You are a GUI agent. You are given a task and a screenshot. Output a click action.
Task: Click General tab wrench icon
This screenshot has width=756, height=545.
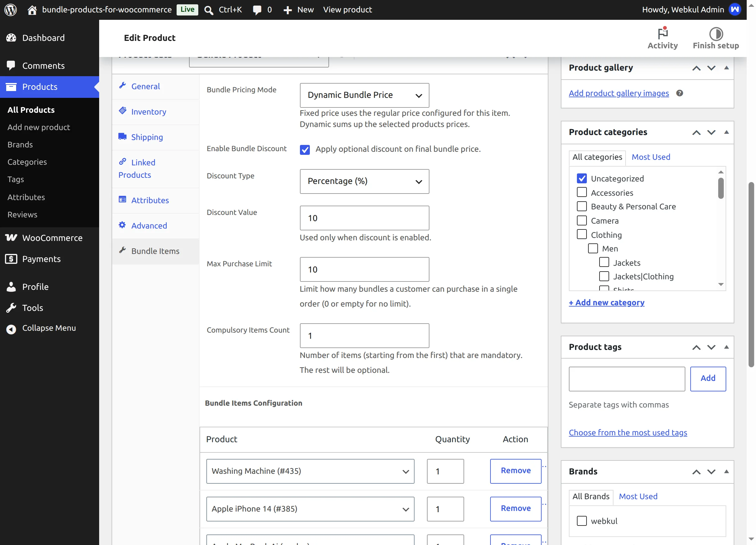(x=122, y=85)
